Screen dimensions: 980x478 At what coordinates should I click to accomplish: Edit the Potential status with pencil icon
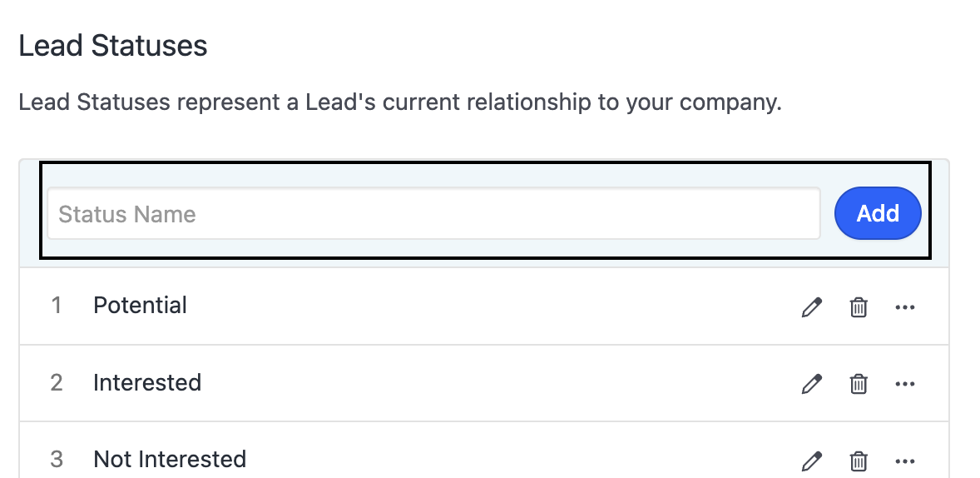pyautogui.click(x=811, y=307)
